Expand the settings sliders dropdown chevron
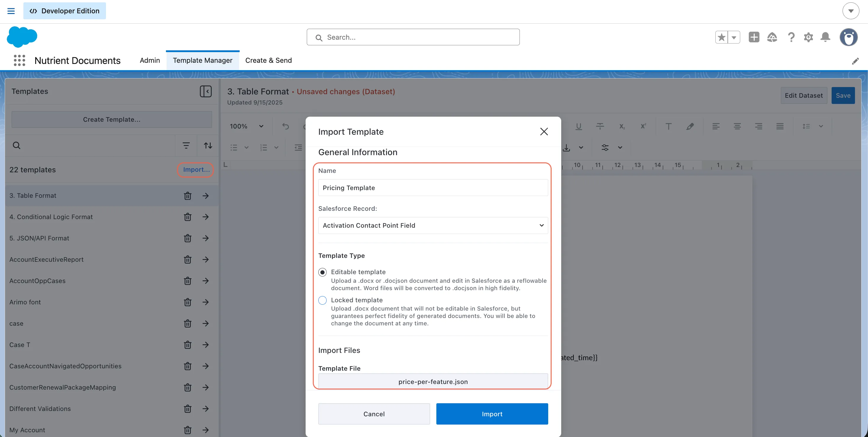 point(620,148)
